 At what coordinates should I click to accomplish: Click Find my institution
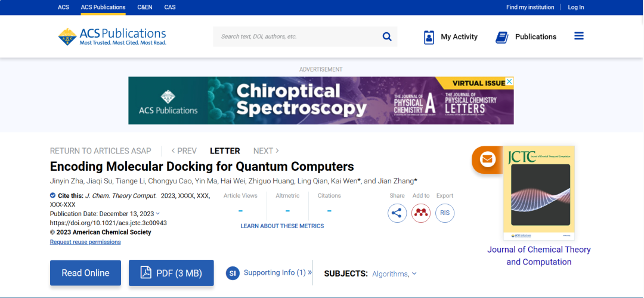530,7
